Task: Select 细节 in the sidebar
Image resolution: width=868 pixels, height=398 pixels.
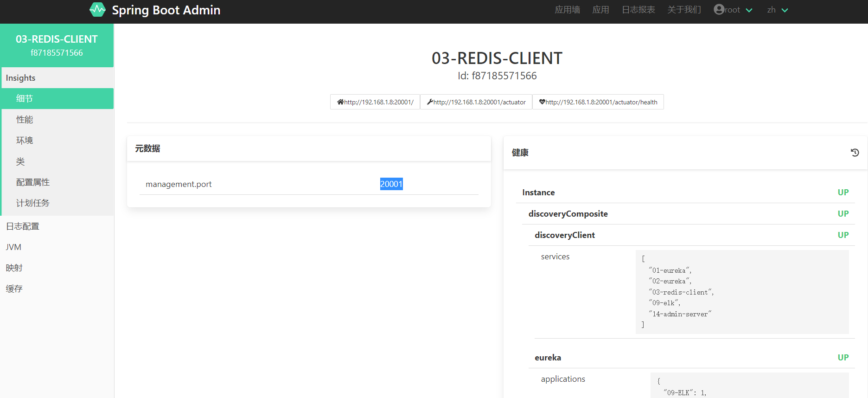Action: pos(57,98)
